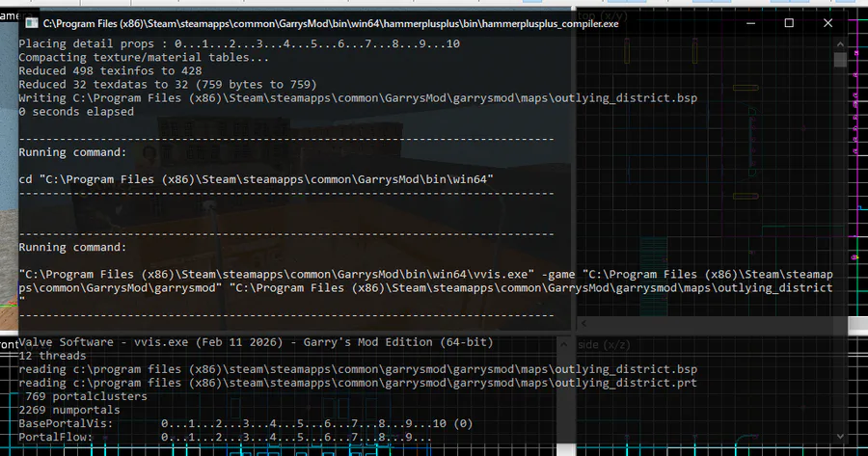
Task: Click the 'Writing ... outlying_district.bsp' line
Action: point(358,98)
